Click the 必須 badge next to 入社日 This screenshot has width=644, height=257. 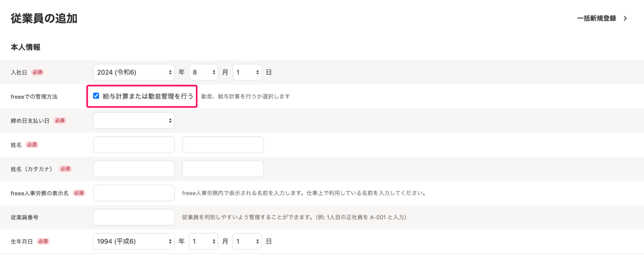coord(38,72)
